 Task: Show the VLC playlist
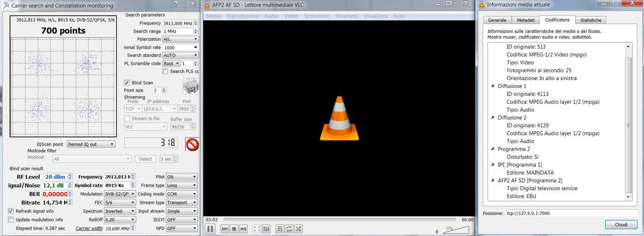click(280, 229)
